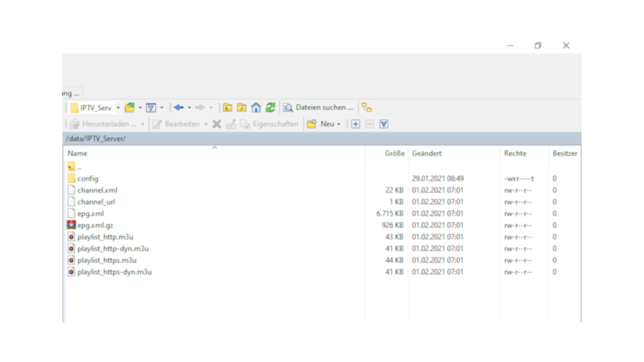Go to the root directory icon
This screenshot has width=644, height=362.
tap(241, 108)
